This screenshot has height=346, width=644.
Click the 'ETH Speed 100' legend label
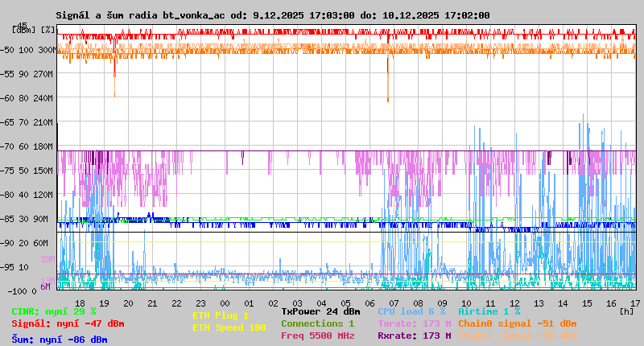[229, 327]
